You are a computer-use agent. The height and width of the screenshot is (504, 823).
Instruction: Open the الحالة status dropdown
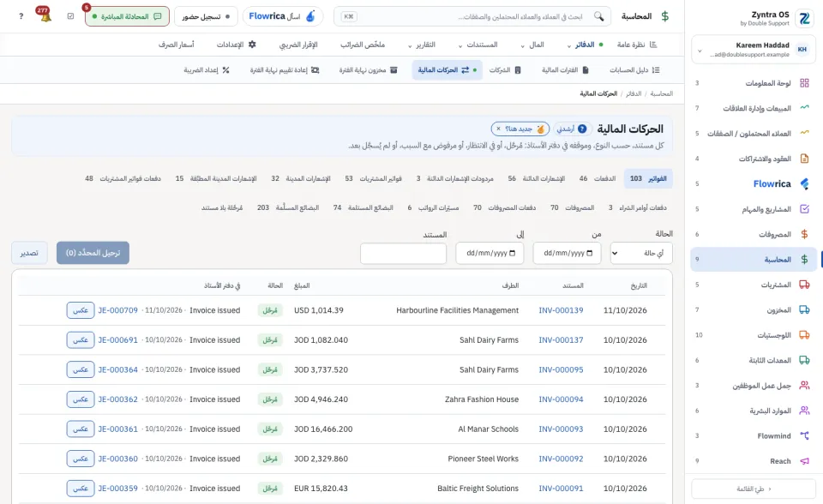(x=641, y=253)
